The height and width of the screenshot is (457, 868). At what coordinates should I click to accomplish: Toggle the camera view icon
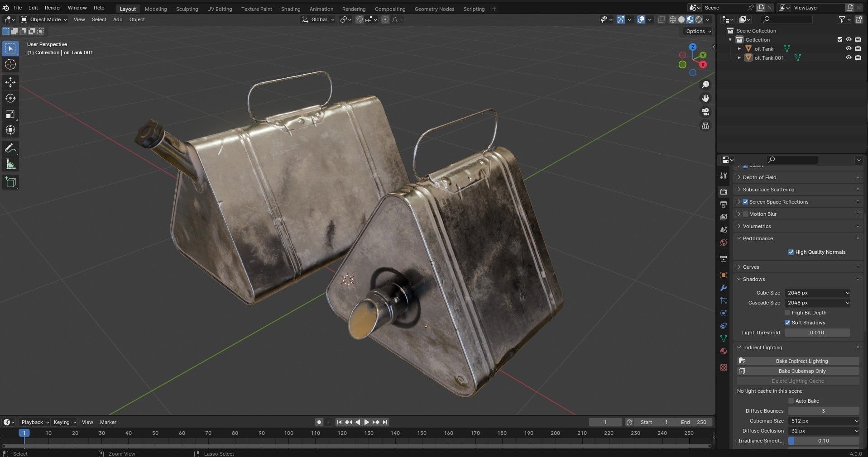click(705, 112)
